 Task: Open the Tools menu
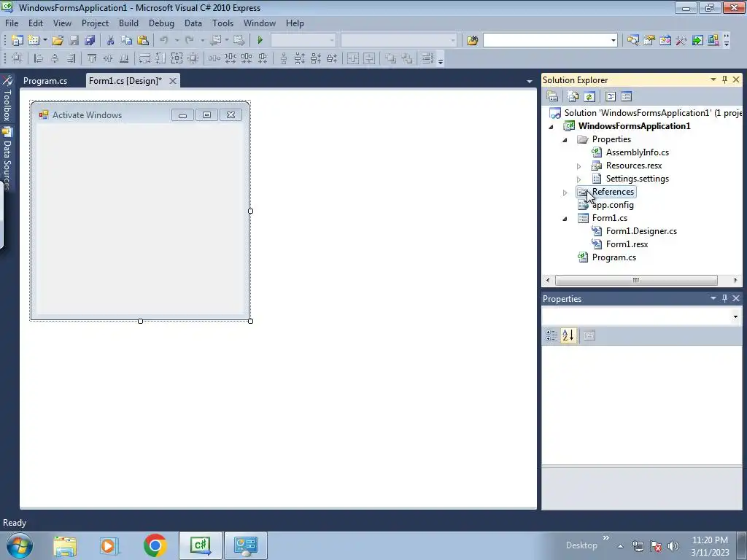[x=223, y=23]
